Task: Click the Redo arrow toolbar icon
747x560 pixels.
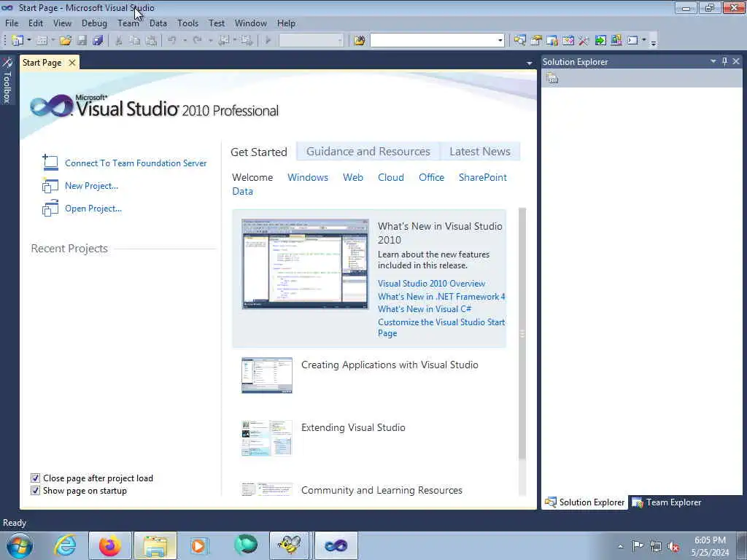Action: click(197, 41)
